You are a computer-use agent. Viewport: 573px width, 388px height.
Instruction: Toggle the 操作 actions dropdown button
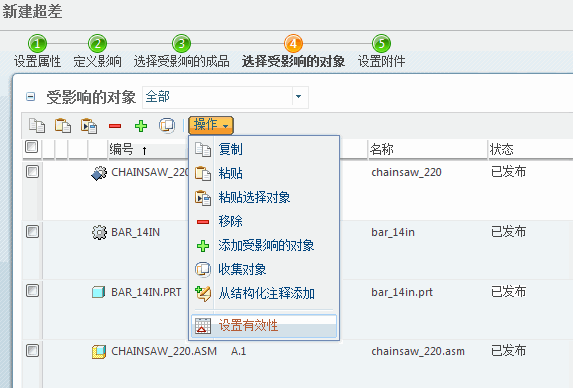211,125
